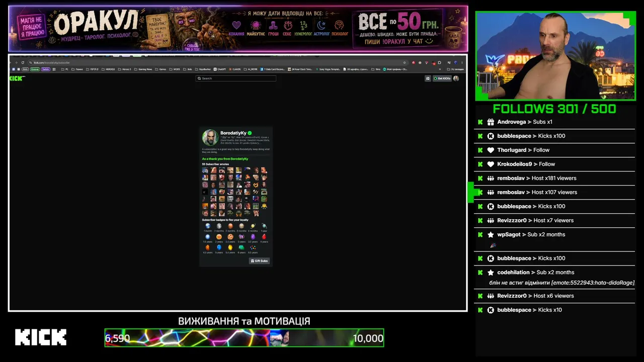
Task: Click the 3 months subscriber badge
Action: click(230, 227)
